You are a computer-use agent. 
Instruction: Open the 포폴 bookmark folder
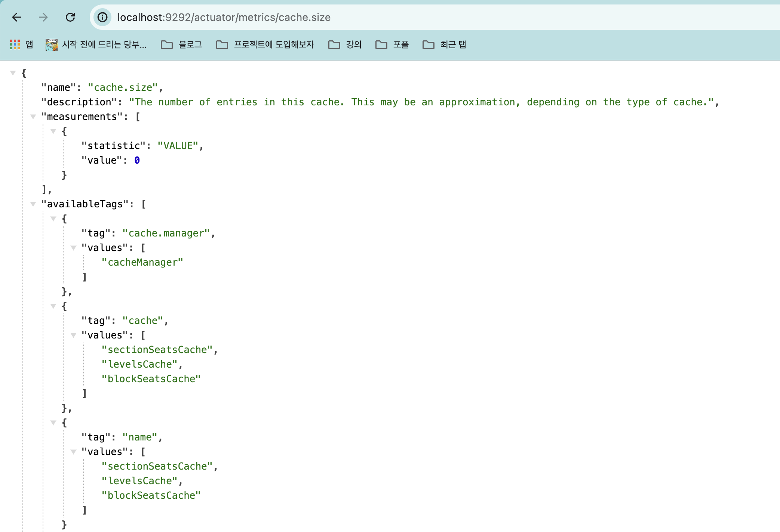click(392, 44)
